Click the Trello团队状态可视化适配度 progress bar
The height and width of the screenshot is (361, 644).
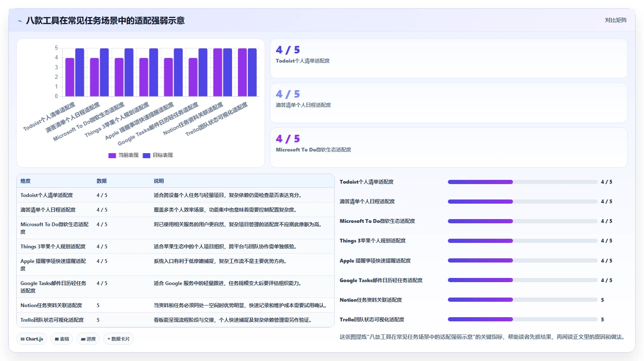click(523, 320)
